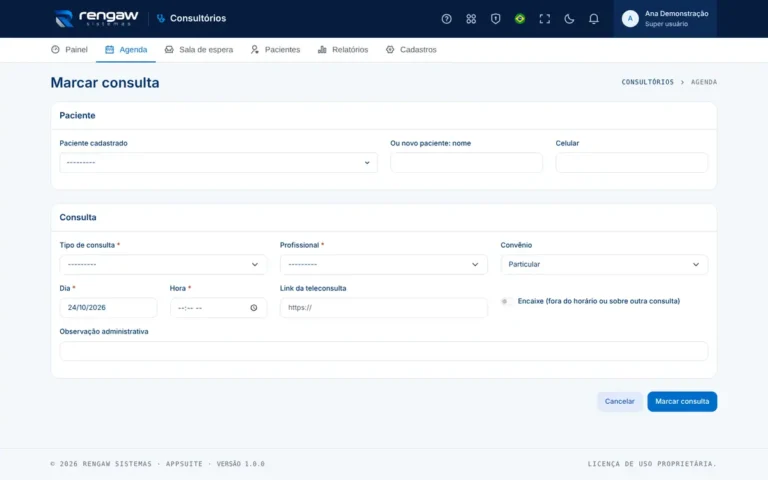Expand the Convênio dropdown showing Particular
The width and height of the screenshot is (768, 480).
point(604,264)
